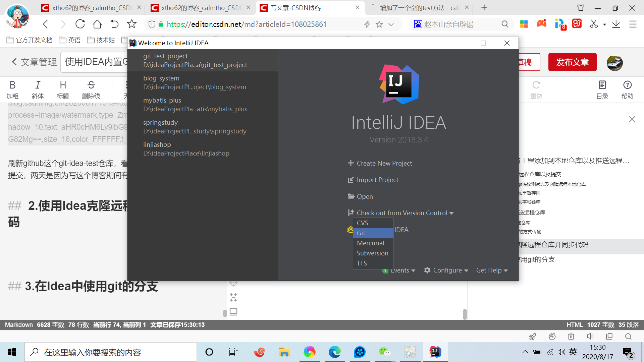Viewport: 644px width, 362px height.
Task: Expand the Events dropdown
Action: tap(399, 270)
